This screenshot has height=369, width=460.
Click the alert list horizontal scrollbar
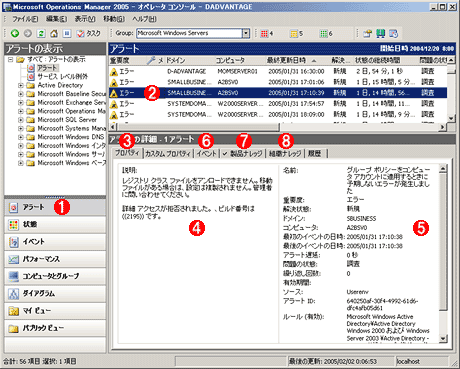[x=277, y=127]
